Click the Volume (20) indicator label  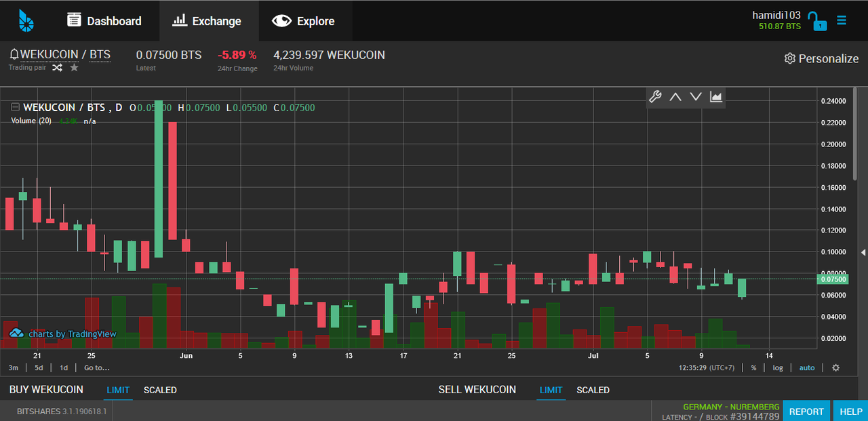coord(31,121)
